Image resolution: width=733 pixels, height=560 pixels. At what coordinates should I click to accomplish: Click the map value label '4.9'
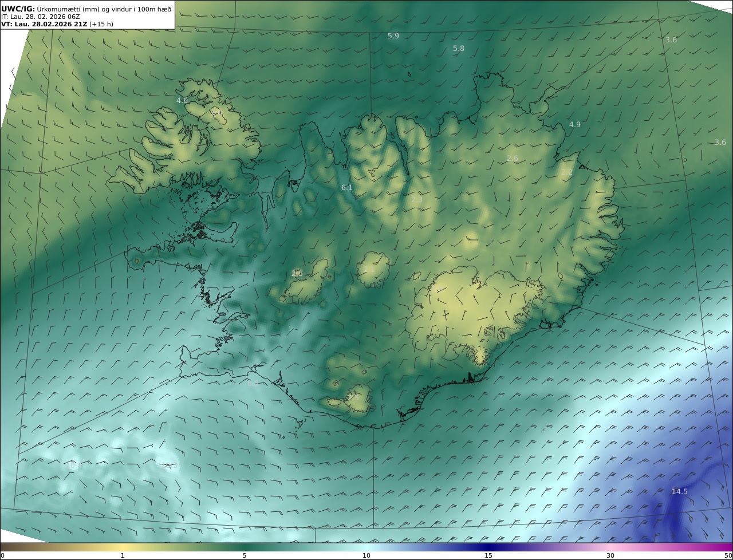tap(575, 125)
